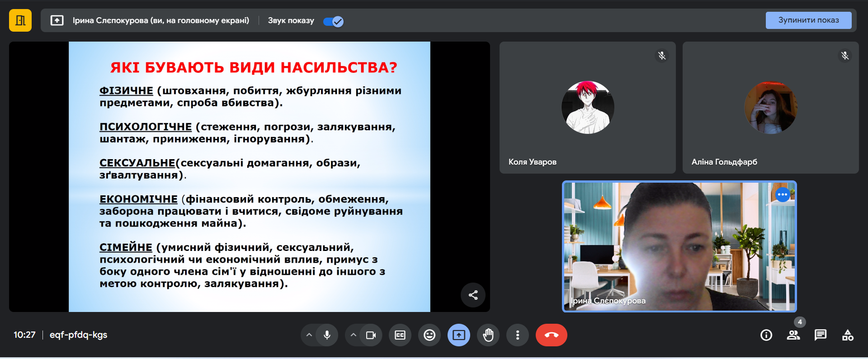Click the Stop presenting button
This screenshot has height=359, width=868.
pos(808,20)
